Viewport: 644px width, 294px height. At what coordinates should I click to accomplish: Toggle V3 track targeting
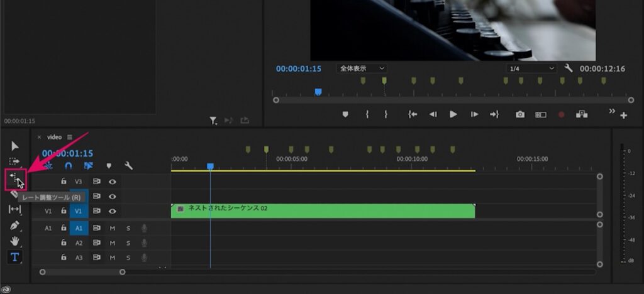79,182
